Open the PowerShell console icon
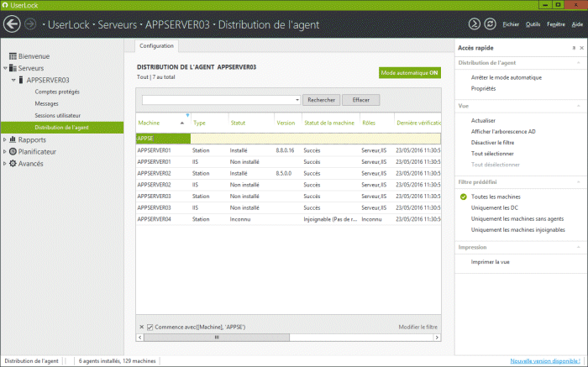This screenshot has width=588, height=367. click(x=475, y=24)
